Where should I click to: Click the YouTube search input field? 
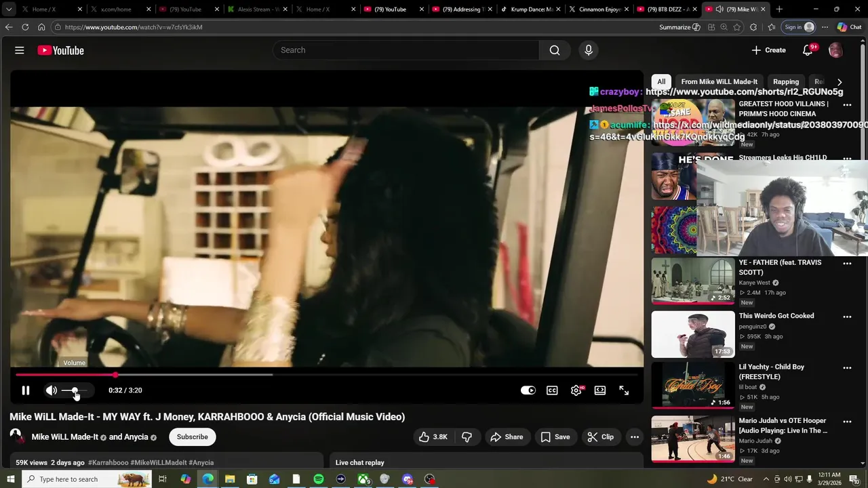coord(406,50)
